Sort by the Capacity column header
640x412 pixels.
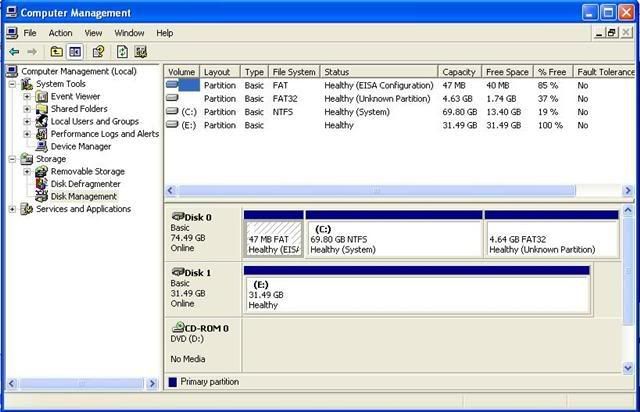point(459,72)
